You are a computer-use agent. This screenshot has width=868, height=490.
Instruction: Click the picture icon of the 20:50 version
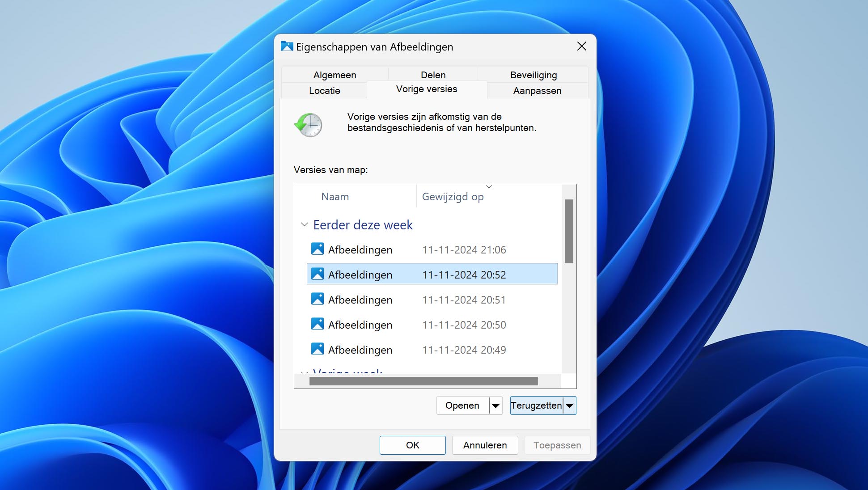[x=318, y=324]
